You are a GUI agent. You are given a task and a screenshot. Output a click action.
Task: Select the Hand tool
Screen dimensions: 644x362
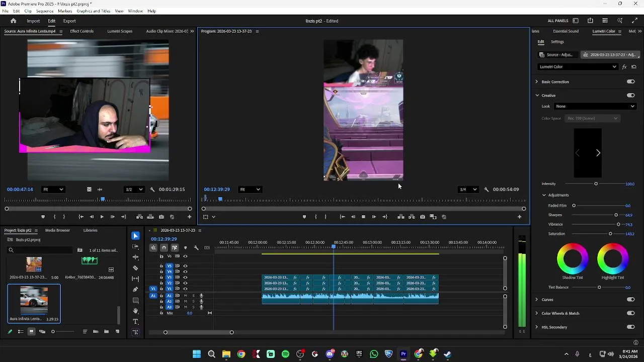point(135,311)
